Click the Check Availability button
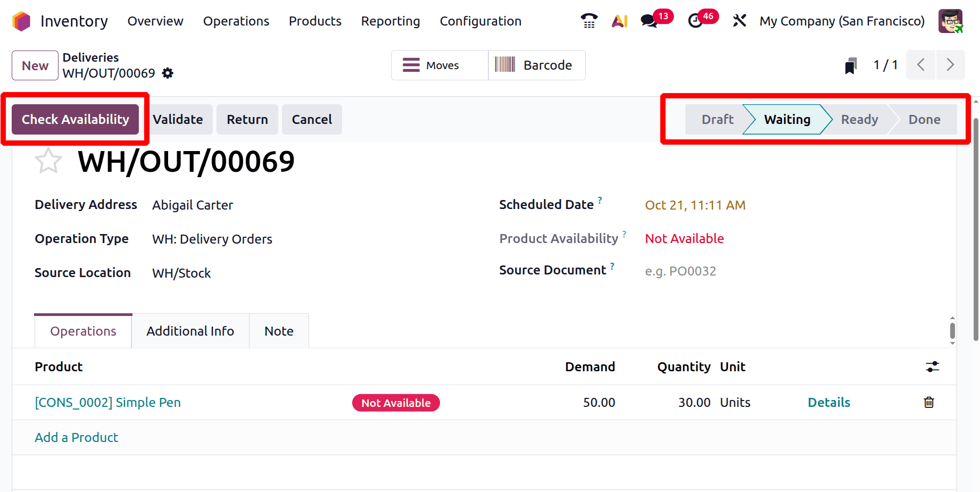Image resolution: width=980 pixels, height=492 pixels. tap(75, 120)
